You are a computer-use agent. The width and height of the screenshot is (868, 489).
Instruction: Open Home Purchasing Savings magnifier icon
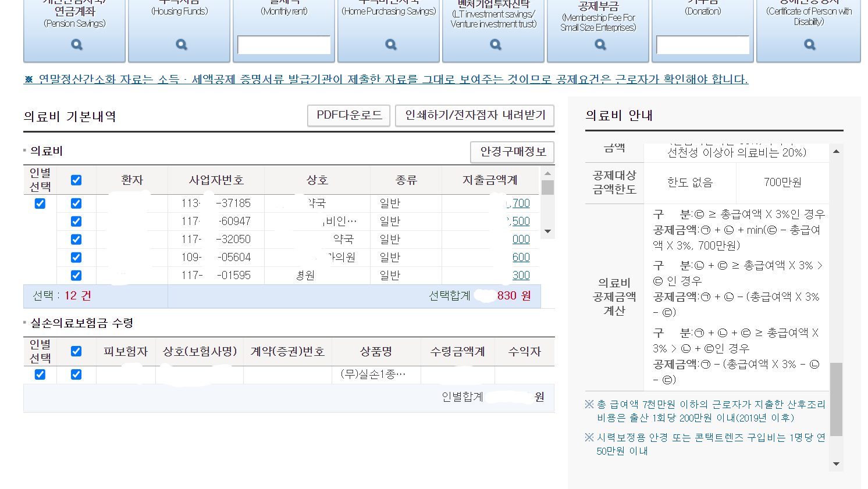click(x=391, y=45)
